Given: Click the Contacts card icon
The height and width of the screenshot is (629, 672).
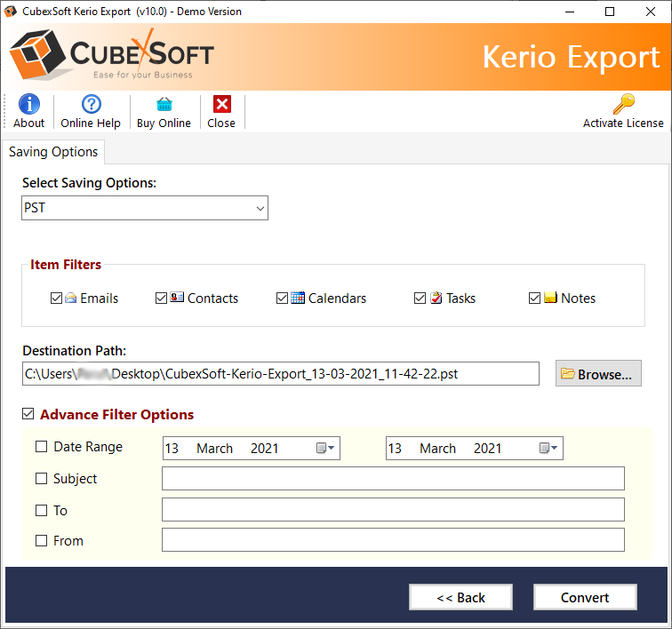Looking at the screenshot, I should [x=177, y=297].
